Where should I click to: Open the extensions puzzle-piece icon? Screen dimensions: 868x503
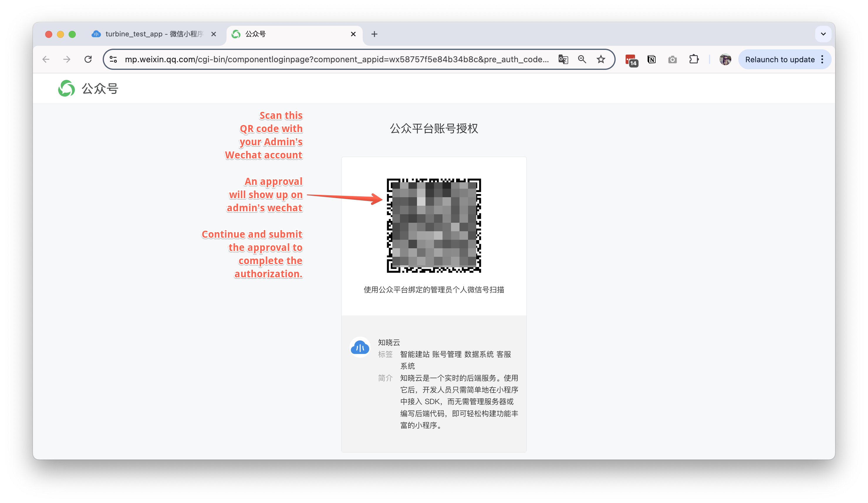[694, 59]
